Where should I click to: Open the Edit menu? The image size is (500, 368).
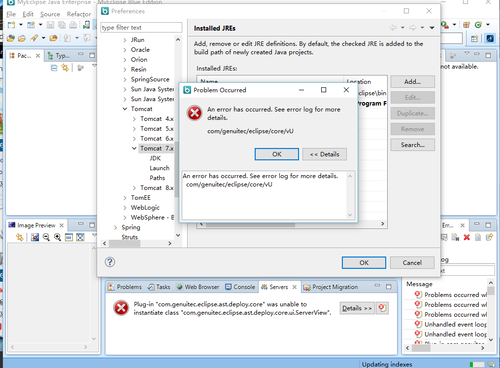coord(28,14)
